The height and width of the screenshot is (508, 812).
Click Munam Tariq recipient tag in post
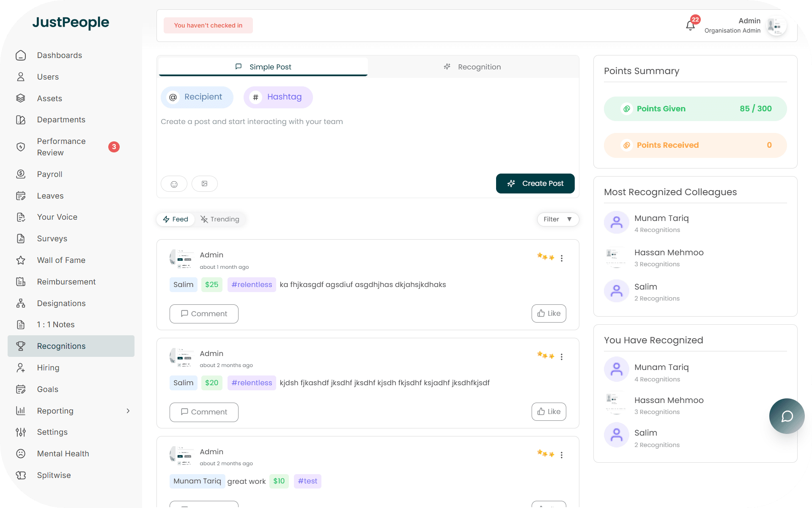coord(197,481)
